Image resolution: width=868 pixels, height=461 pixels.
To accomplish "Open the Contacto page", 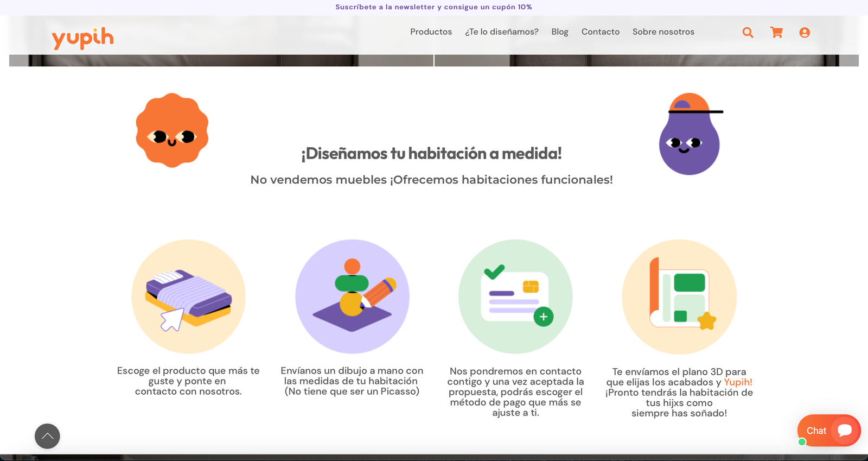I will [600, 32].
